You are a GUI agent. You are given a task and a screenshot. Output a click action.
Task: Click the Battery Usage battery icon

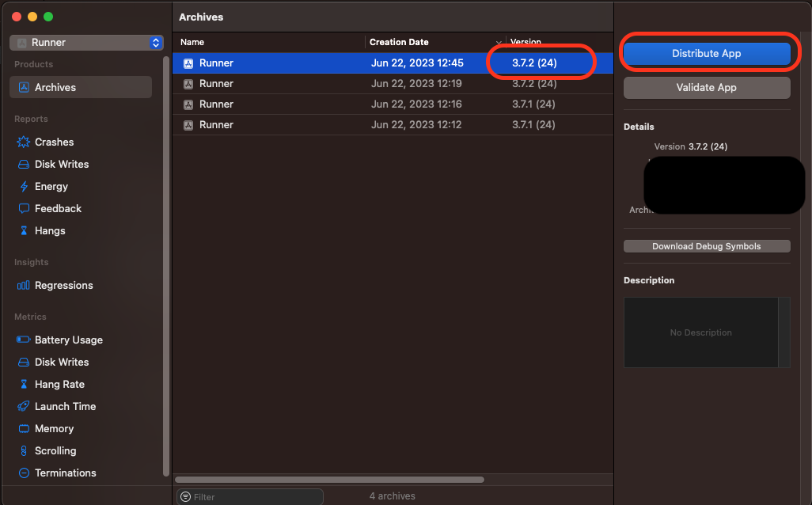pos(24,340)
